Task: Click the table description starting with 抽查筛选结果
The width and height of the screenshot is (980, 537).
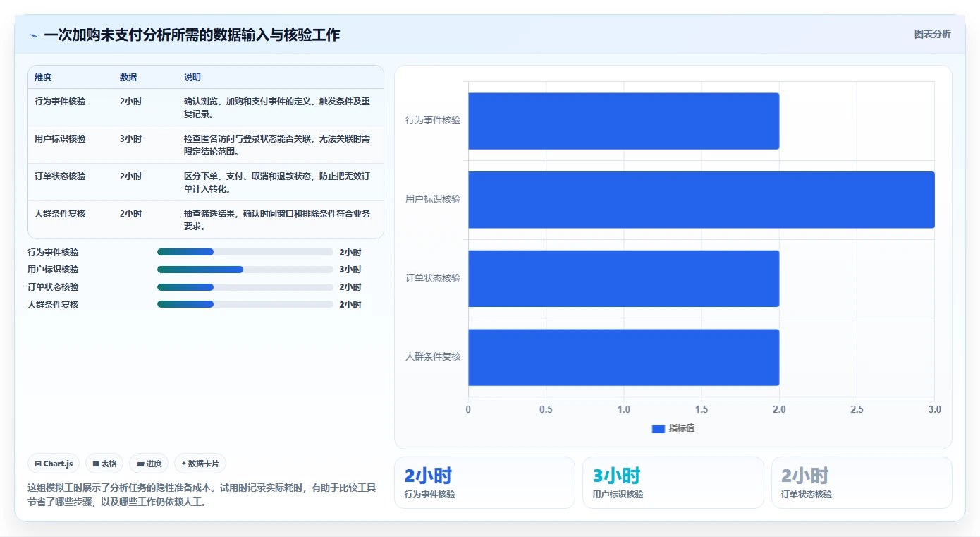Action: point(277,219)
